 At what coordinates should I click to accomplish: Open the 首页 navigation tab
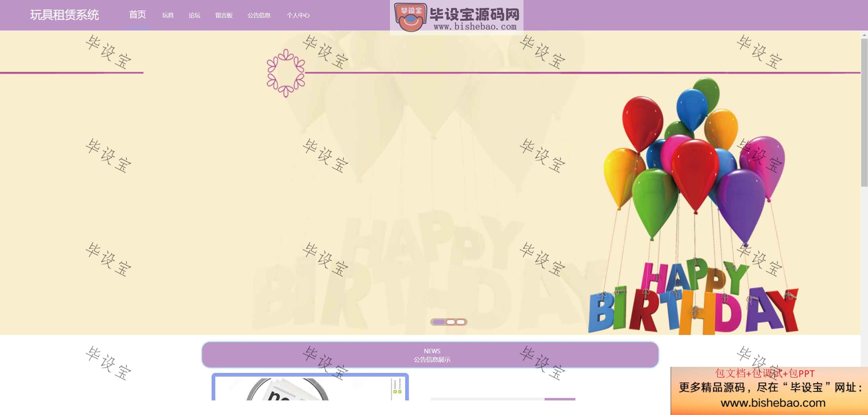137,15
